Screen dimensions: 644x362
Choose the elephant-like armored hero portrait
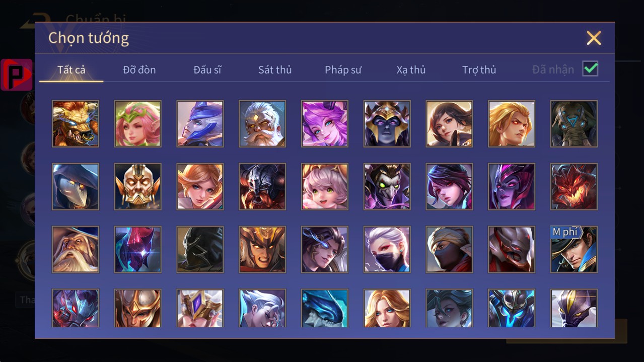574,124
